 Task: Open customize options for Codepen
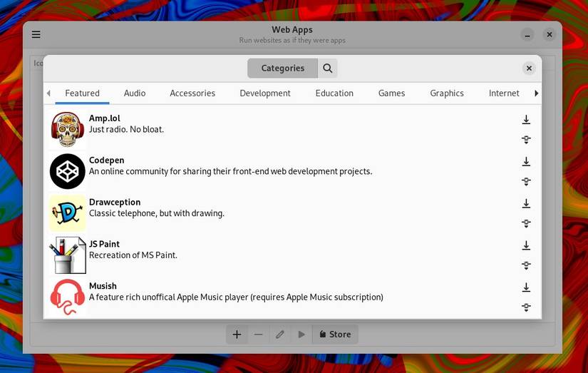pyautogui.click(x=526, y=182)
